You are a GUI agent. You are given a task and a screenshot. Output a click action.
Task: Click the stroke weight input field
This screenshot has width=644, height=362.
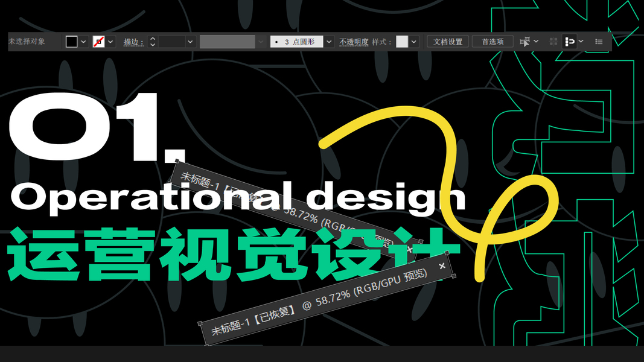[x=171, y=42]
